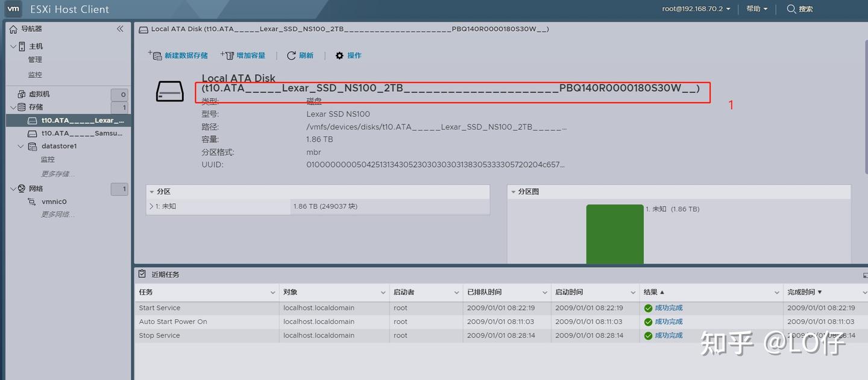Select the t10.ATA Samsung disk tree item

point(81,133)
